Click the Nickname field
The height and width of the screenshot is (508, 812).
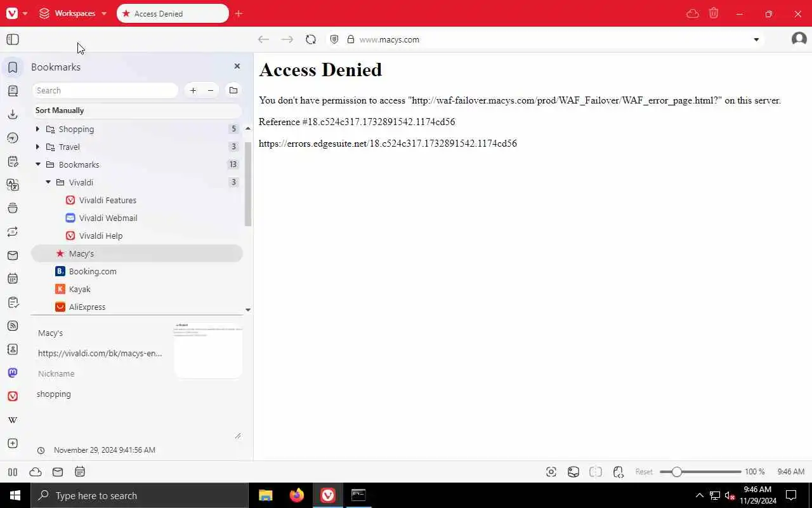(100, 373)
